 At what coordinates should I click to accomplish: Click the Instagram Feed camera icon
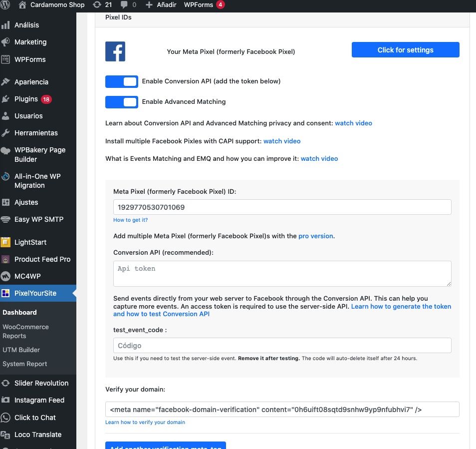pyautogui.click(x=5, y=400)
